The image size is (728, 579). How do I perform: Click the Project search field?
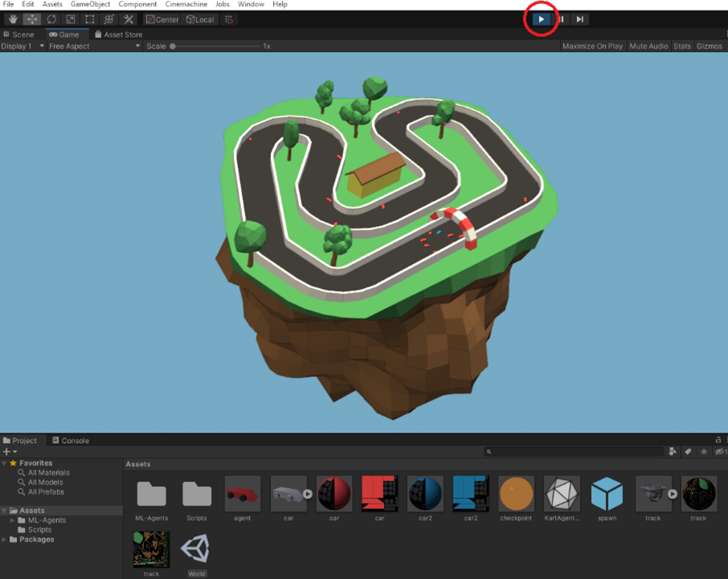pos(574,451)
